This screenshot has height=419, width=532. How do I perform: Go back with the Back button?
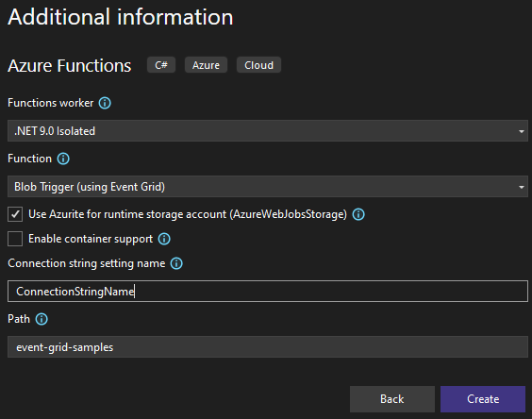(x=392, y=399)
